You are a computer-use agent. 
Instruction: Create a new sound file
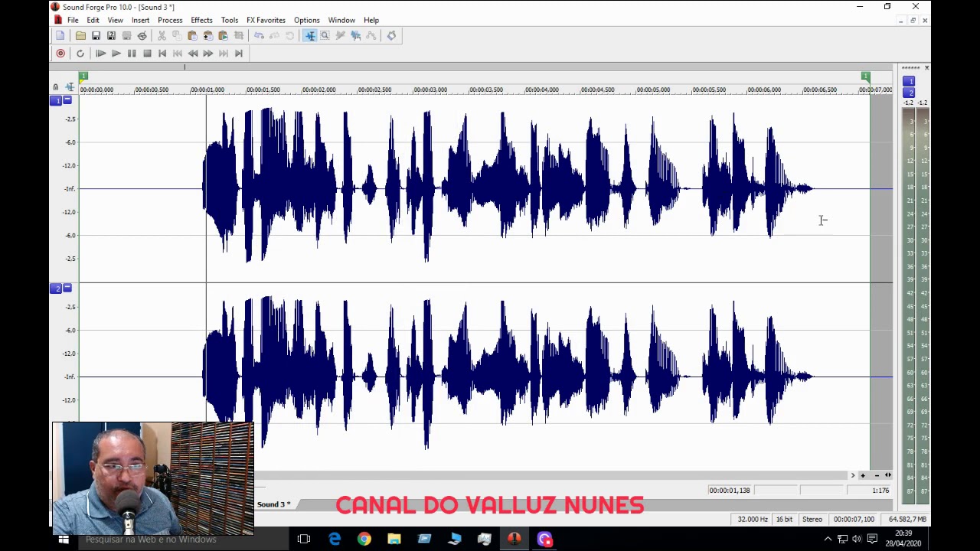(60, 36)
